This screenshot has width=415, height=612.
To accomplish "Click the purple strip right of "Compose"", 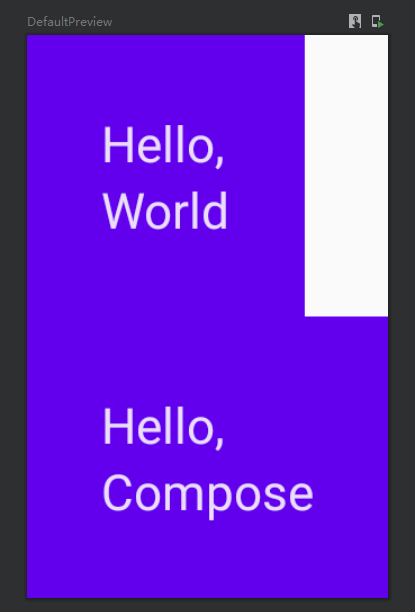I will click(351, 496).
